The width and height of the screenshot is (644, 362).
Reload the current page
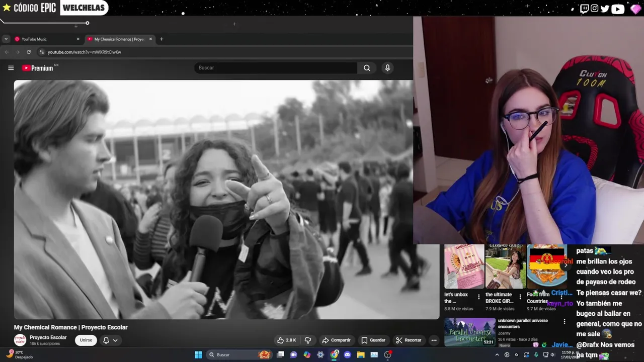tap(29, 52)
